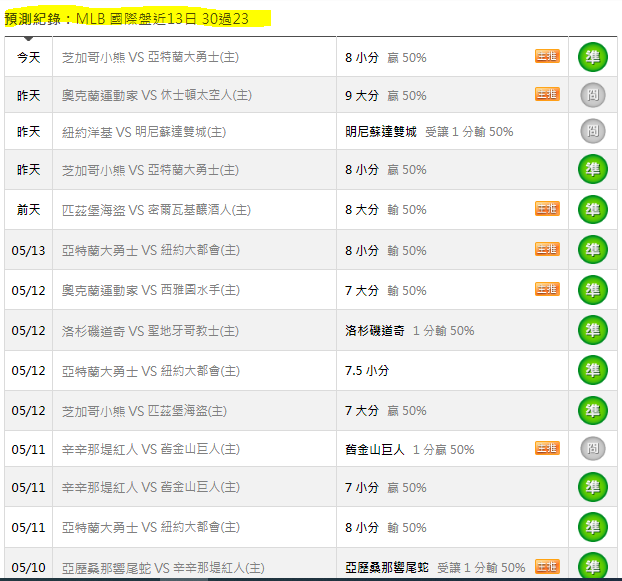Click prediction 7 大分 輸 50%
This screenshot has height=581, width=622.
(386, 290)
